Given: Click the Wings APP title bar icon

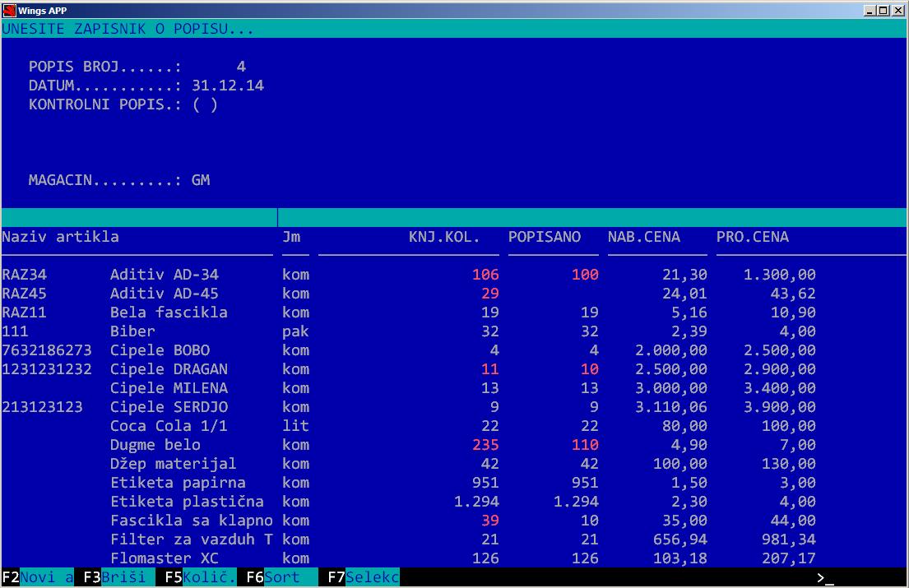Looking at the screenshot, I should [x=9, y=10].
